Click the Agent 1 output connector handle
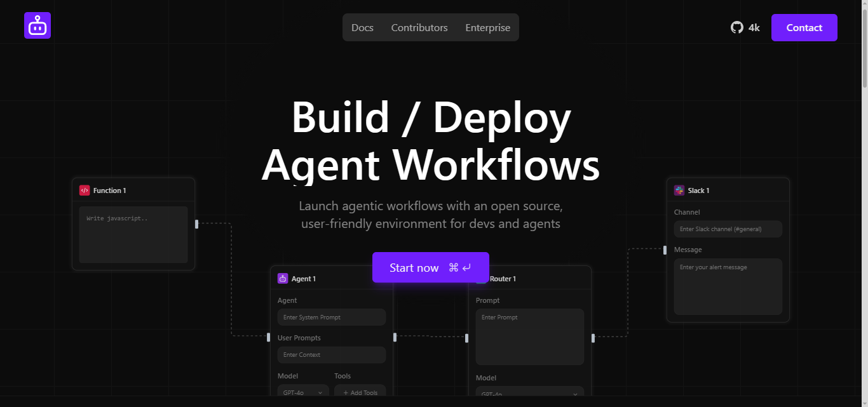The width and height of the screenshot is (868, 407). click(x=395, y=337)
